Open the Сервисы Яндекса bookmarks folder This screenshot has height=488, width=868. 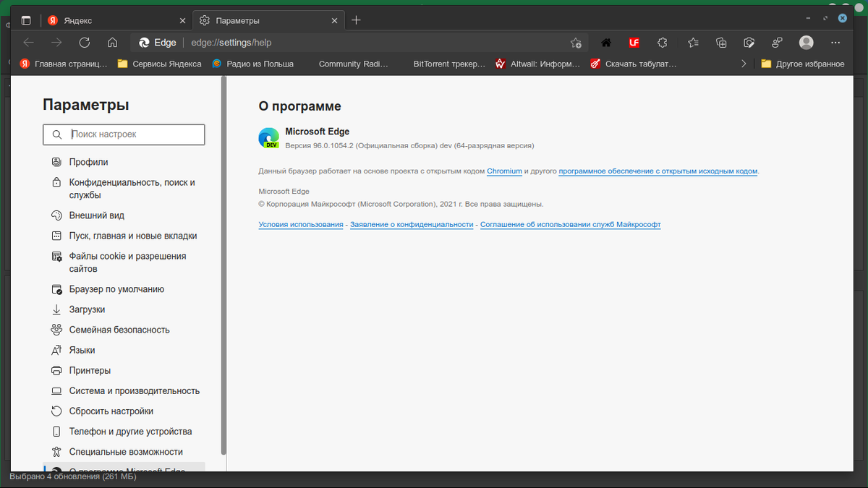(159, 64)
